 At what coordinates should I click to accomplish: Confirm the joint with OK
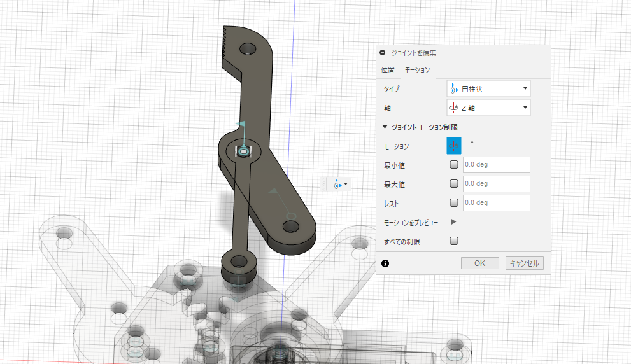pyautogui.click(x=479, y=263)
